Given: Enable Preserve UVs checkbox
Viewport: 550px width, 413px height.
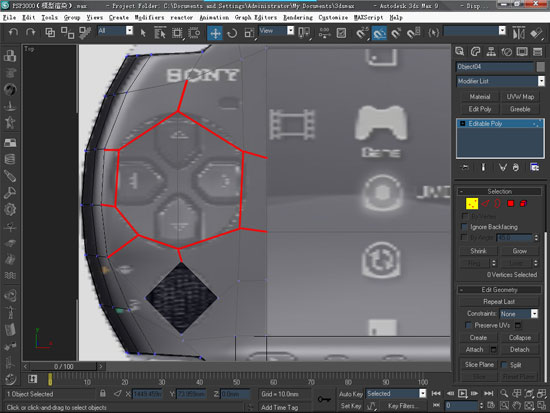Looking at the screenshot, I should click(468, 325).
